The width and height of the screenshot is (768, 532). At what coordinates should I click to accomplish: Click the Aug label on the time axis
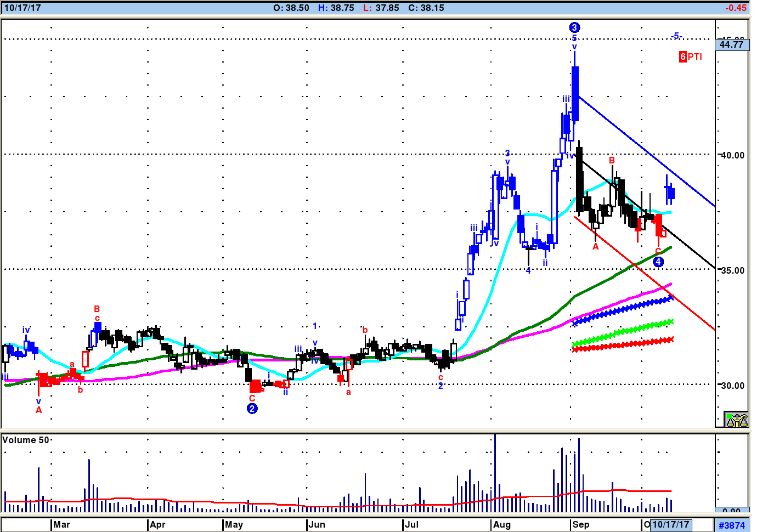click(x=501, y=525)
